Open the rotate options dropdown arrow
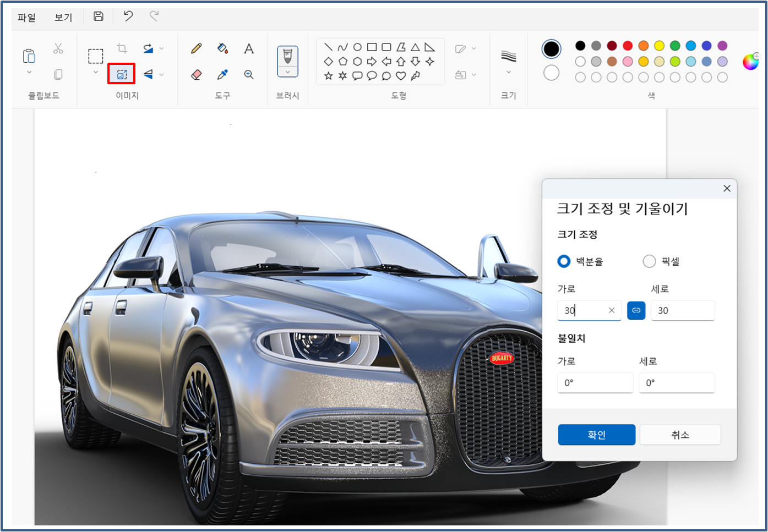The image size is (768, 532). (161, 48)
